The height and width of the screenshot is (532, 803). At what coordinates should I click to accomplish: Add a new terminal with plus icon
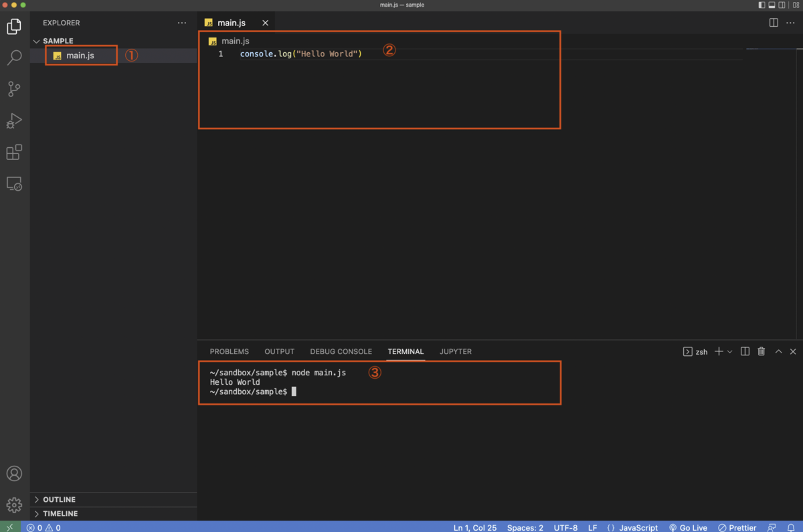click(719, 351)
